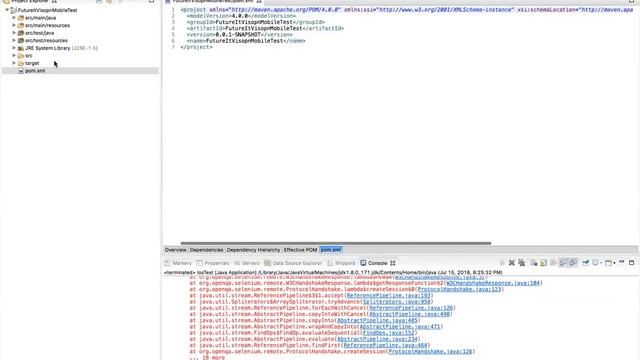Select the target folder label

pos(32,63)
